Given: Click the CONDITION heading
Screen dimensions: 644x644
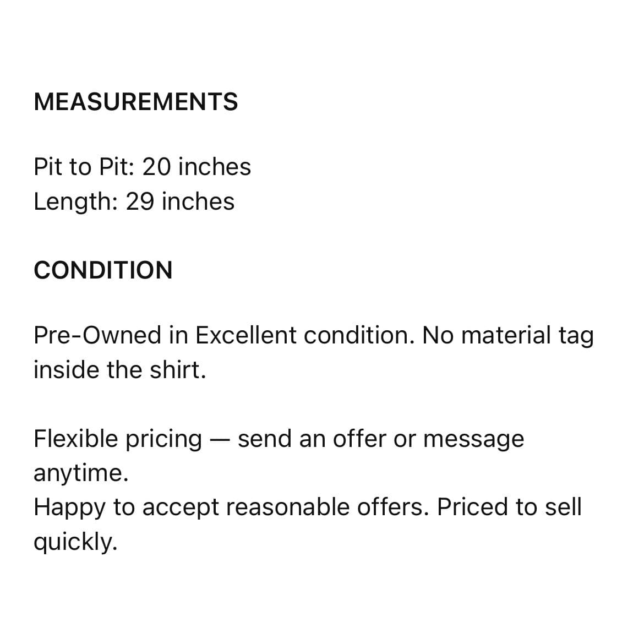Looking at the screenshot, I should pyautogui.click(x=103, y=270).
